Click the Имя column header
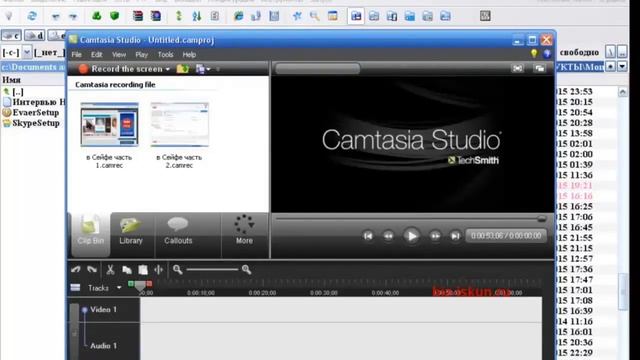The image size is (640, 360). (11, 80)
